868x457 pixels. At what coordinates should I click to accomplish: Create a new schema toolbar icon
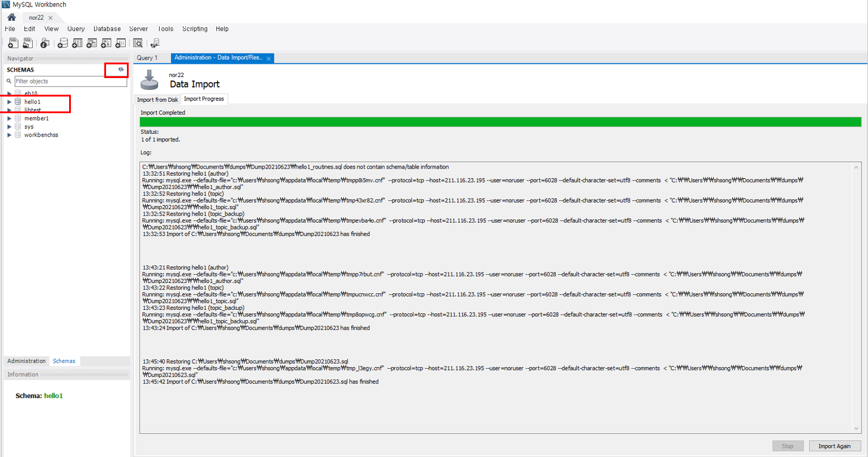63,43
